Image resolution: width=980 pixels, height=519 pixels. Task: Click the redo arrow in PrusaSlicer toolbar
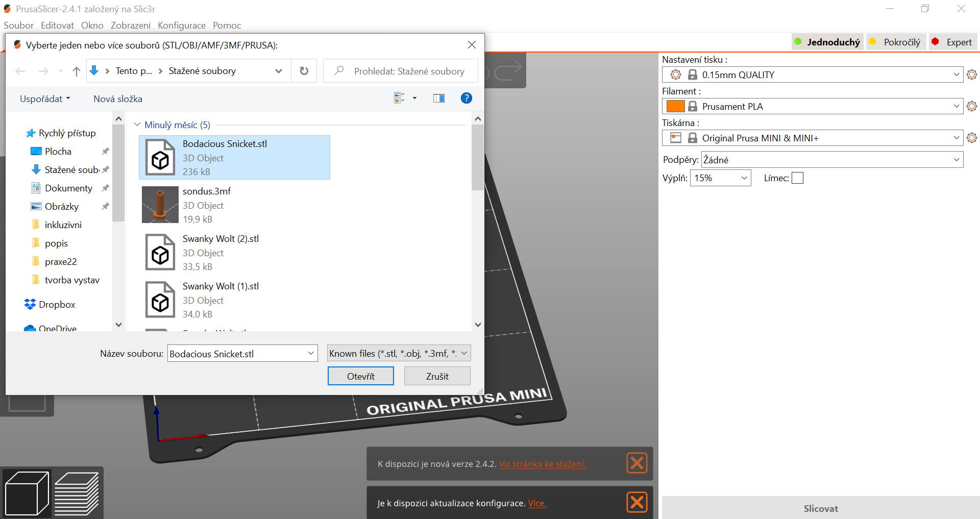pyautogui.click(x=508, y=71)
